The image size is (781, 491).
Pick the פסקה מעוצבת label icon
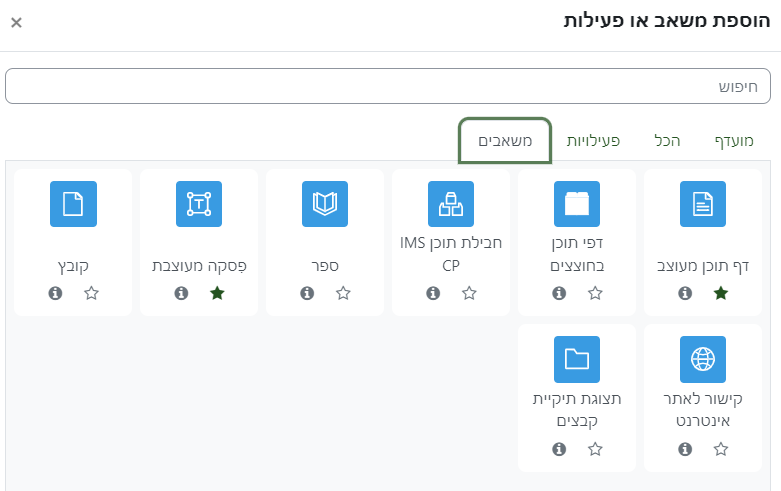pyautogui.click(x=199, y=205)
